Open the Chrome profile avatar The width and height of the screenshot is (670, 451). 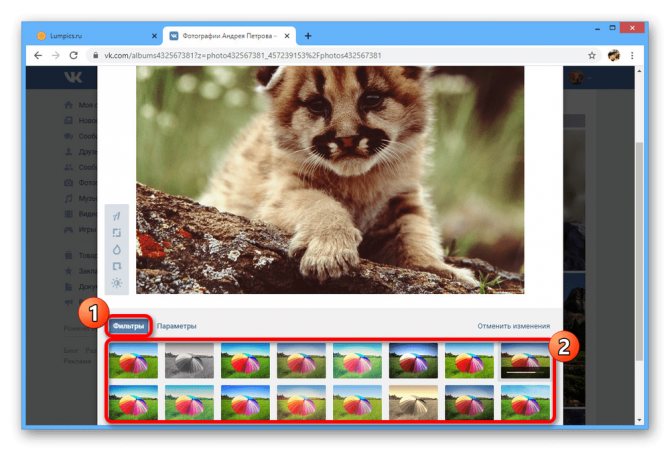(x=614, y=56)
